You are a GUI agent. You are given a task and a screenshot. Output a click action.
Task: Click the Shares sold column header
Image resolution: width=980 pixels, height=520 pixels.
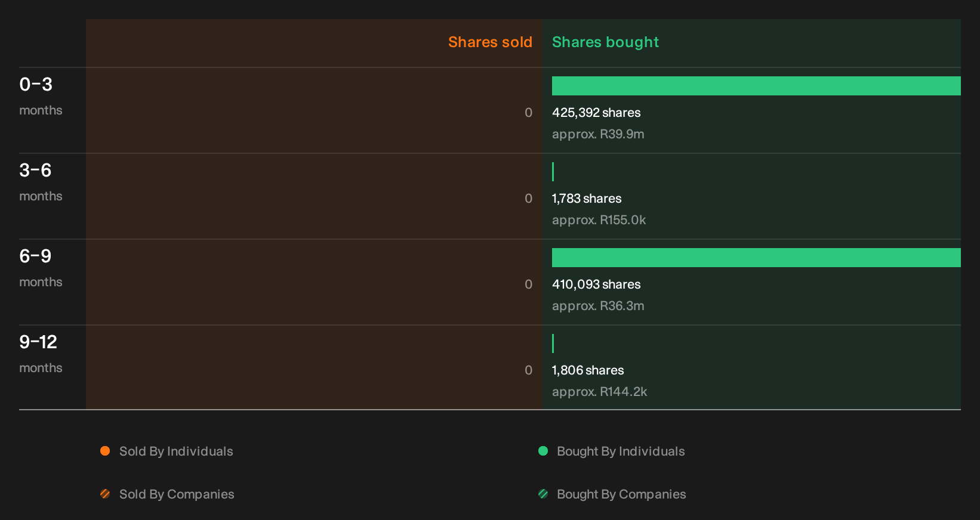click(490, 42)
